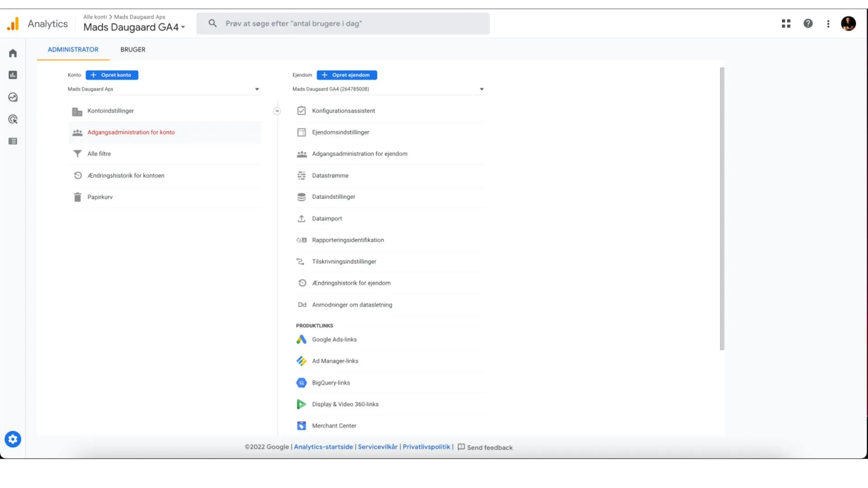Viewport: 868px width, 488px height.
Task: Click the Adgangsadministration for ejendom people icon
Action: coord(302,154)
